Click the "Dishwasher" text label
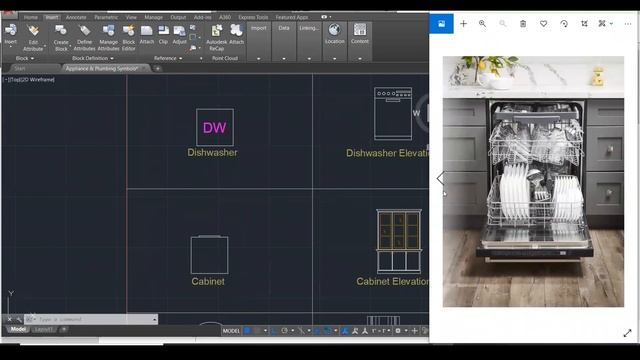This screenshot has width=640, height=360. [x=212, y=153]
